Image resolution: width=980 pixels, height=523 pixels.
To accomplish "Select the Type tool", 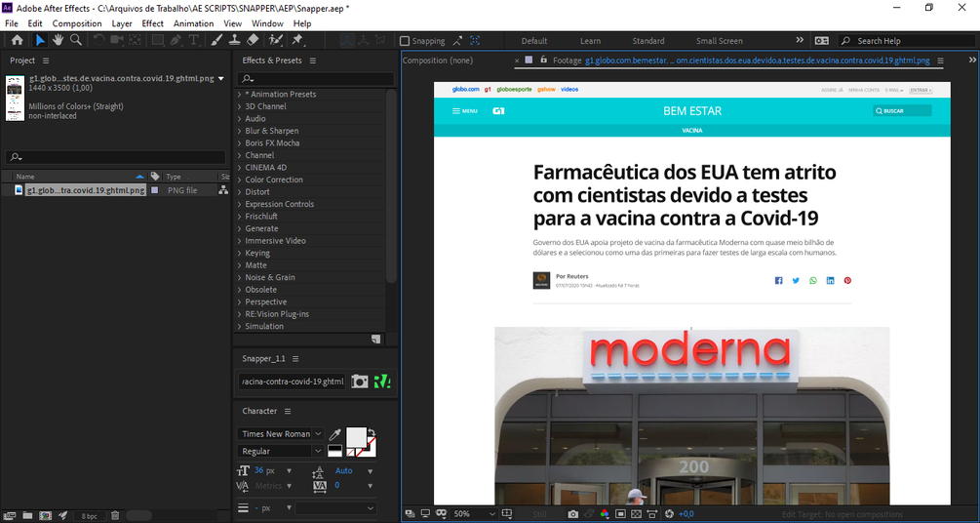I will (194, 40).
